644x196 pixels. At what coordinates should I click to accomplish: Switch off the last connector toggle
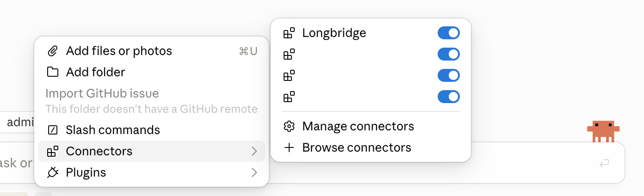pos(448,97)
